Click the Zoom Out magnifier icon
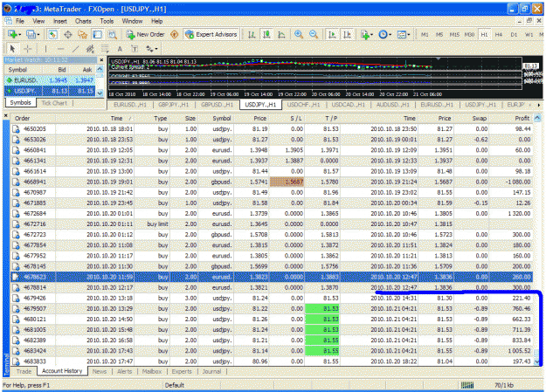 click(x=314, y=34)
